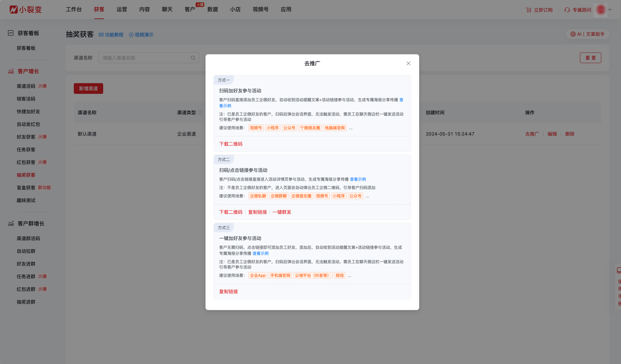
Task: Click the 客户群增长 sidebar icon
Action: 11,224
